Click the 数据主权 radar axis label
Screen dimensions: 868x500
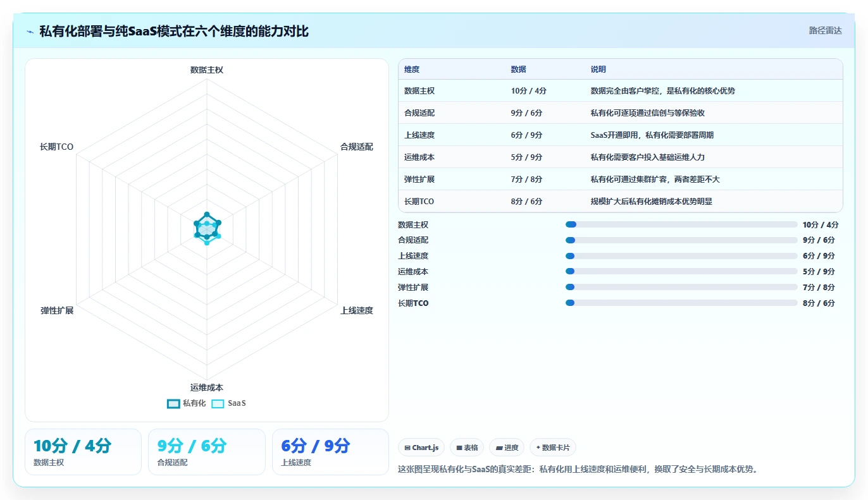tap(207, 70)
